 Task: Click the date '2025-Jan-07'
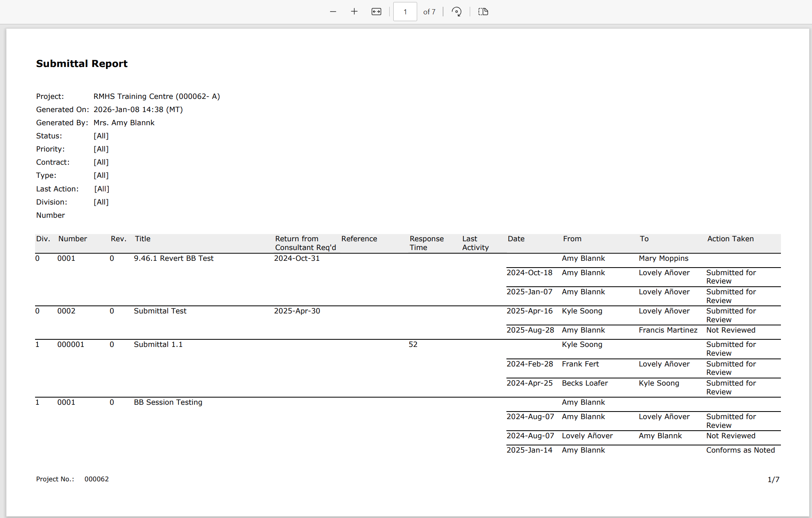530,292
